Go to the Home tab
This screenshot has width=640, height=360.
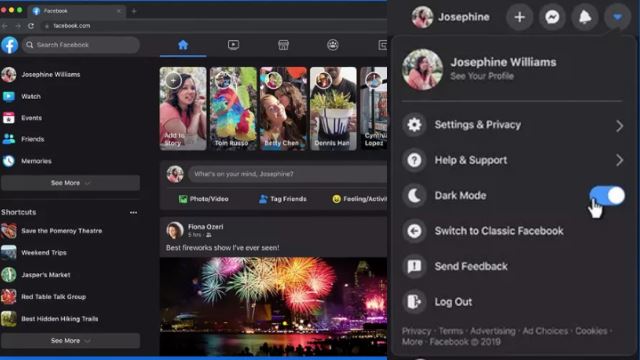pyautogui.click(x=183, y=45)
